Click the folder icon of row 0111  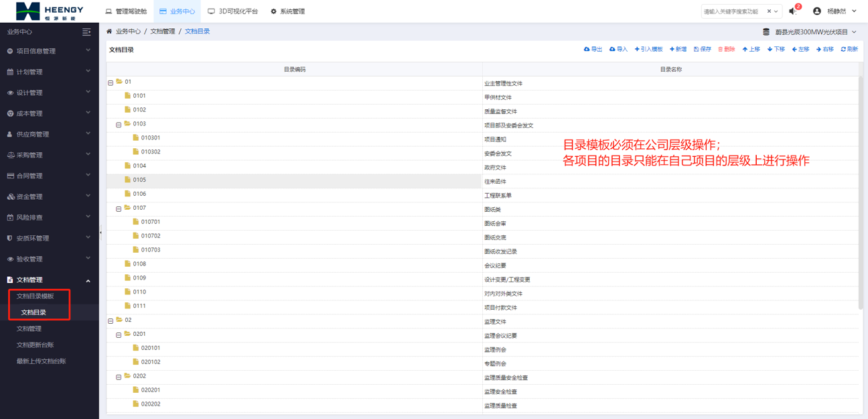click(127, 306)
